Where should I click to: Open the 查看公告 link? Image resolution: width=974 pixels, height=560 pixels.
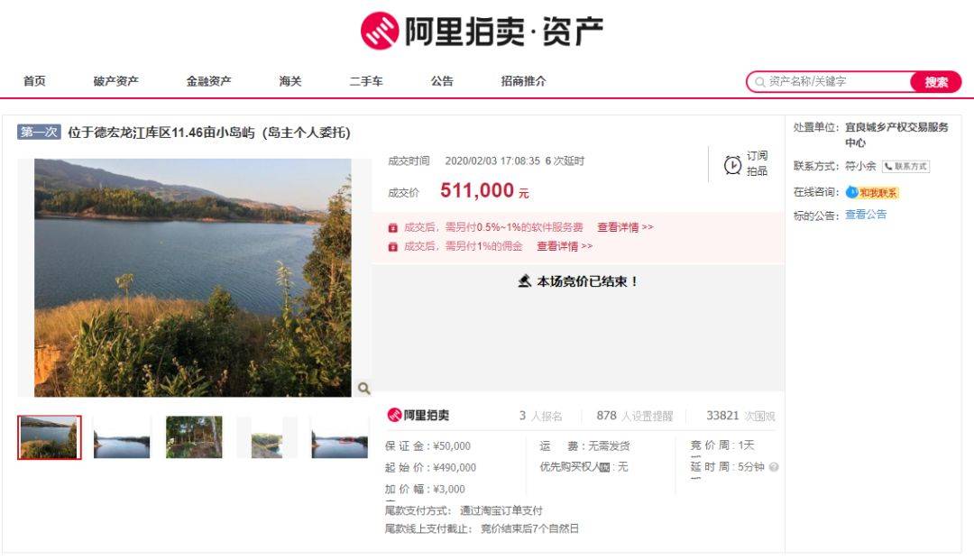click(x=866, y=215)
